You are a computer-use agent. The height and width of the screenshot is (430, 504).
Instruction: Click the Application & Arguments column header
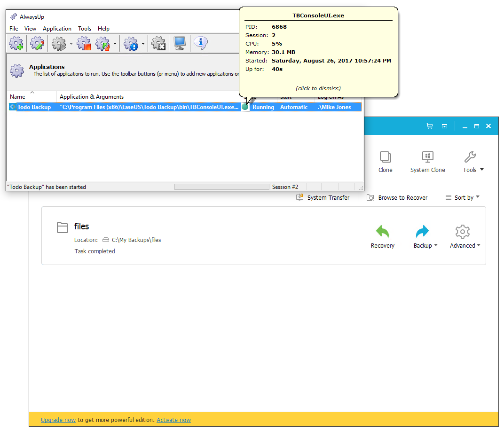click(92, 97)
